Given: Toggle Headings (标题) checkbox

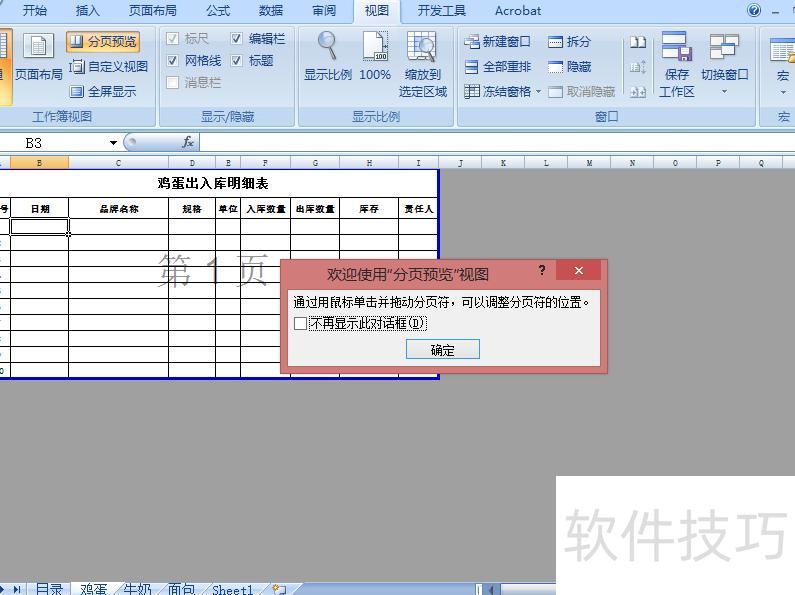Looking at the screenshot, I should (236, 61).
